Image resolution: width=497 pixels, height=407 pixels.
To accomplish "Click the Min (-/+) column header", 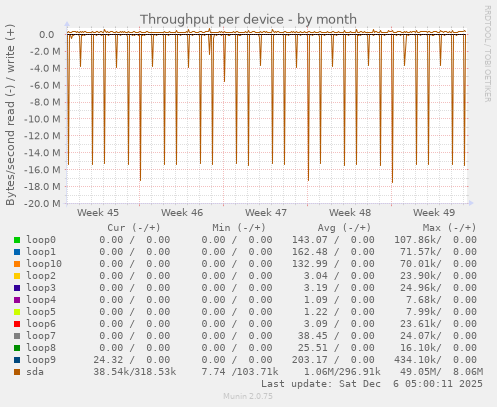I will (239, 228).
